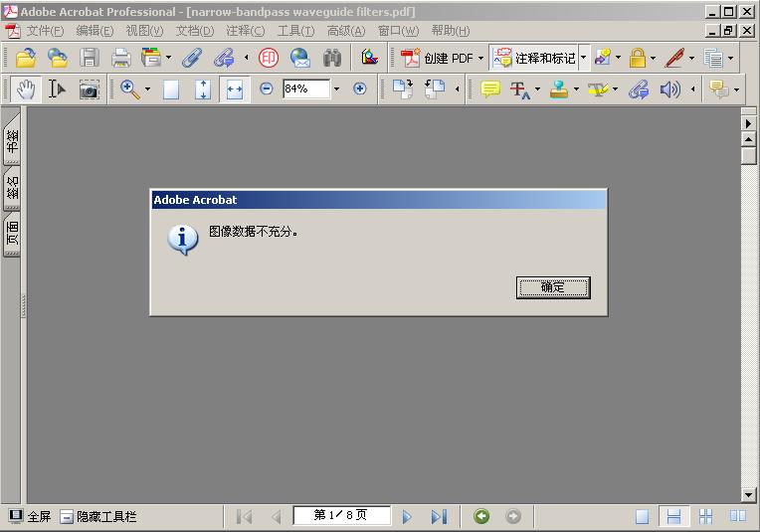
Task: Click the zoom out minus button
Action: tap(266, 89)
